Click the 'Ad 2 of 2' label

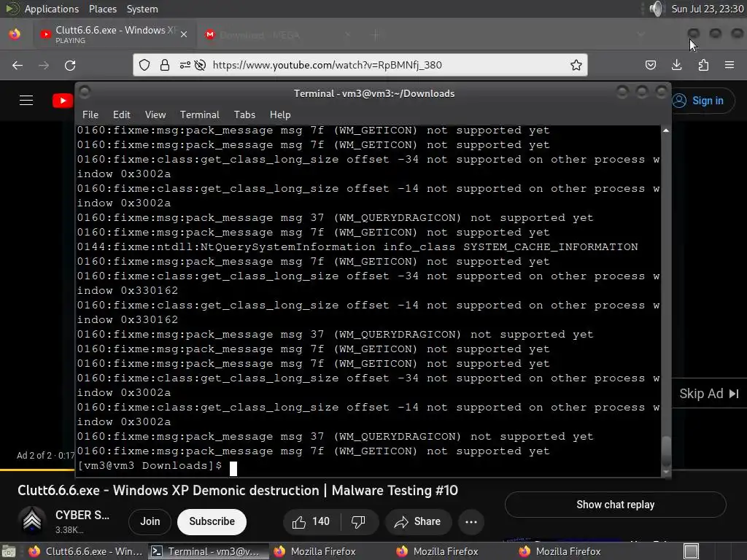(x=34, y=455)
